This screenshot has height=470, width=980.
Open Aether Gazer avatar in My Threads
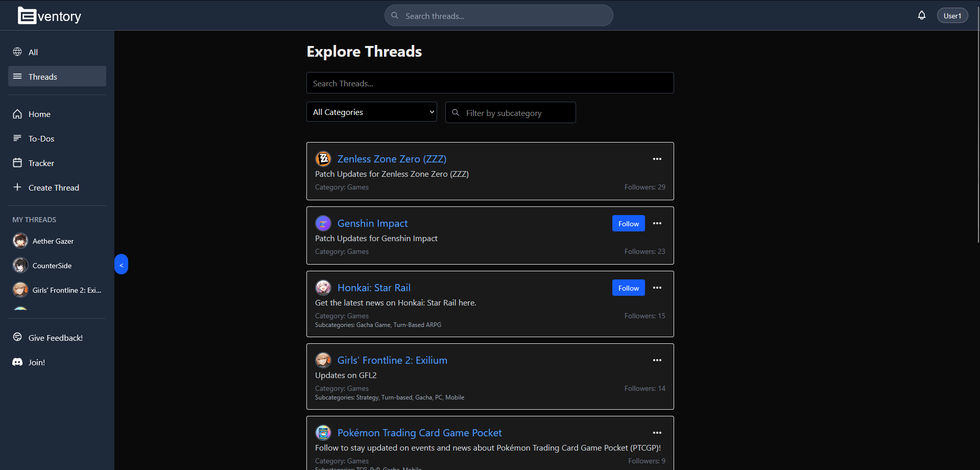click(20, 241)
